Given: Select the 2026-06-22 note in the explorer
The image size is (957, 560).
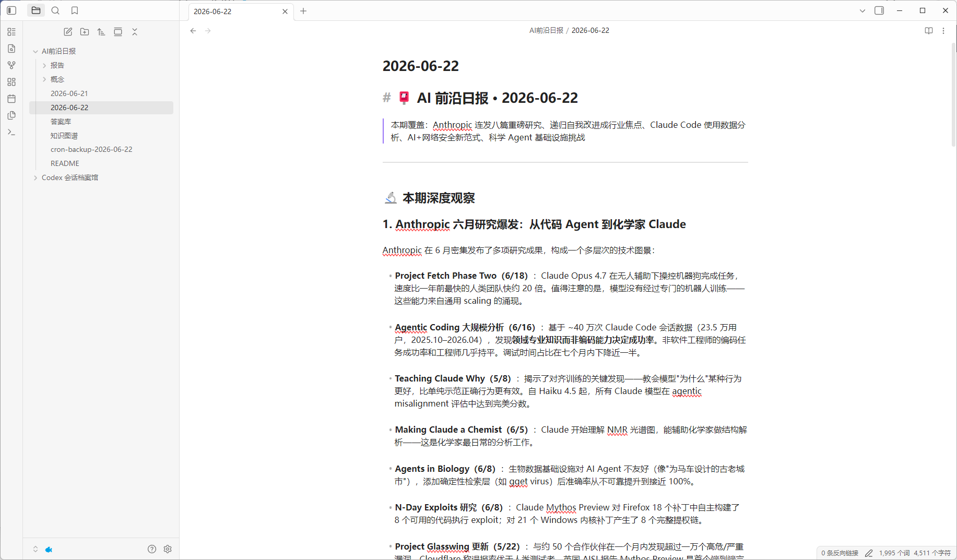Looking at the screenshot, I should click(x=101, y=108).
